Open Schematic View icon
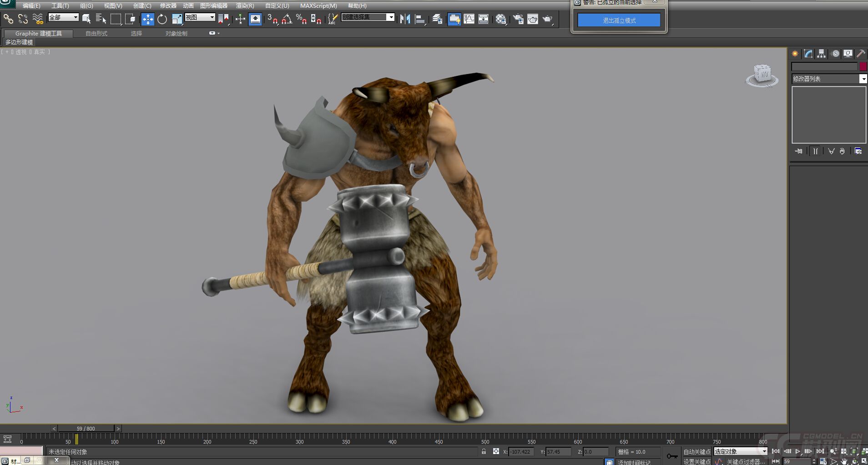This screenshot has height=465, width=868. [x=484, y=19]
